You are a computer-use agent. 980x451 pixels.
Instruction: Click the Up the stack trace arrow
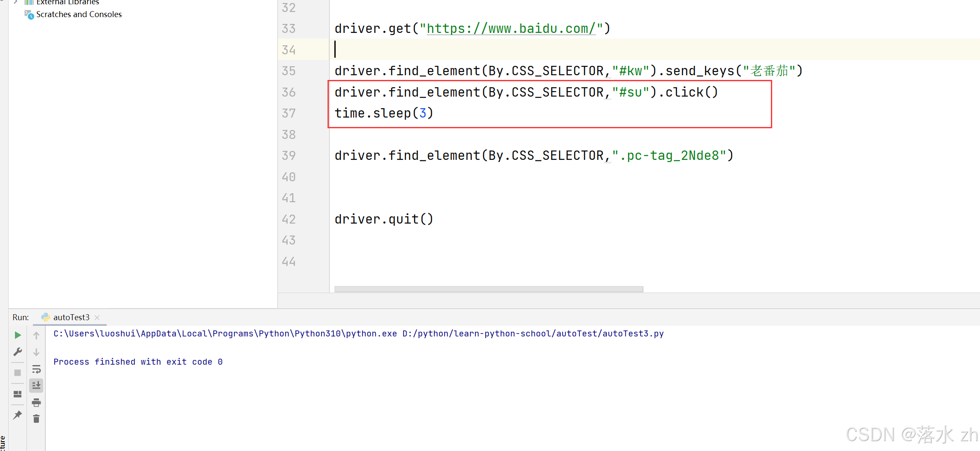[36, 336]
